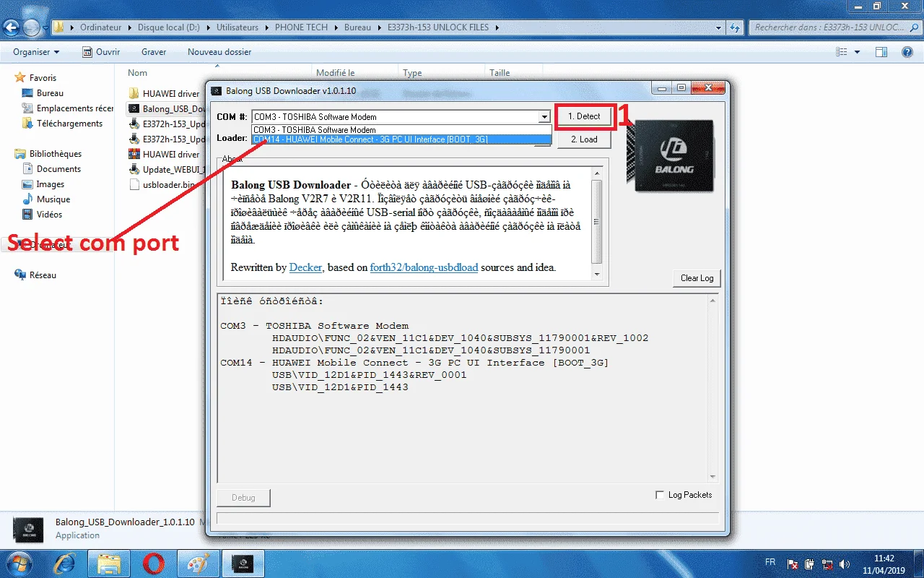Click the Explorer refresh button beside the address bar
This screenshot has width=924, height=578.
(x=735, y=27)
